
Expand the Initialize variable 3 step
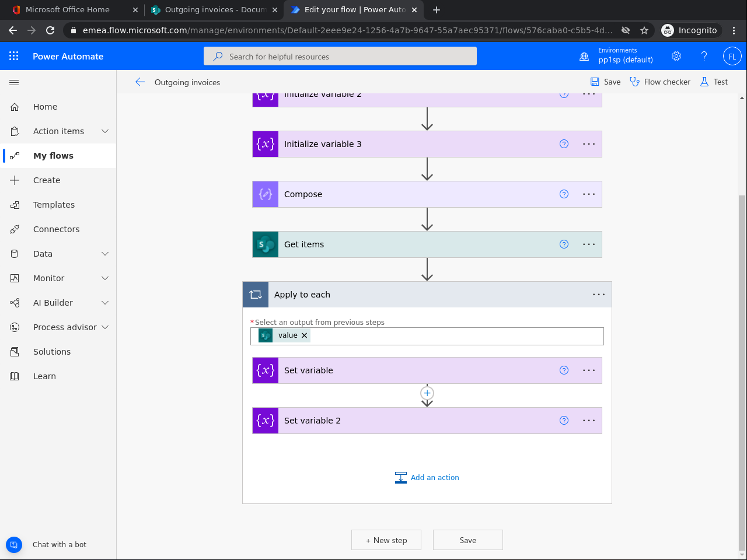click(427, 144)
